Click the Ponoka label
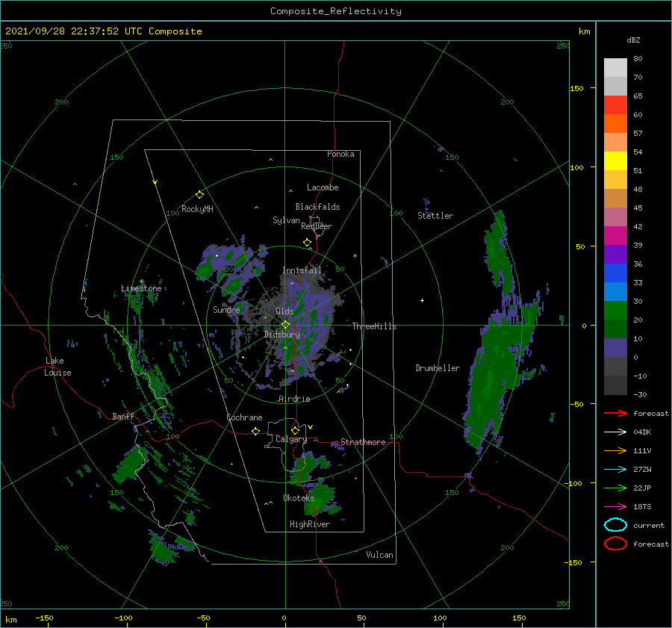Viewport: 672px width, 628px height. tap(340, 154)
